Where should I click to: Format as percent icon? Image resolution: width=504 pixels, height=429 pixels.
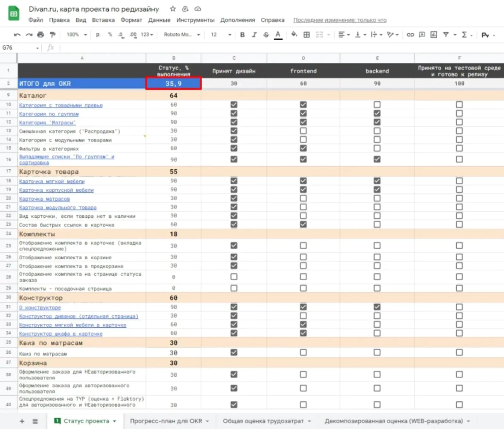[x=110, y=35]
